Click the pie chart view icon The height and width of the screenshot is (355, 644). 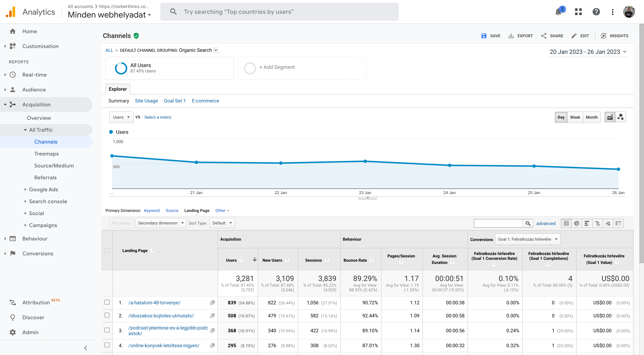(577, 223)
